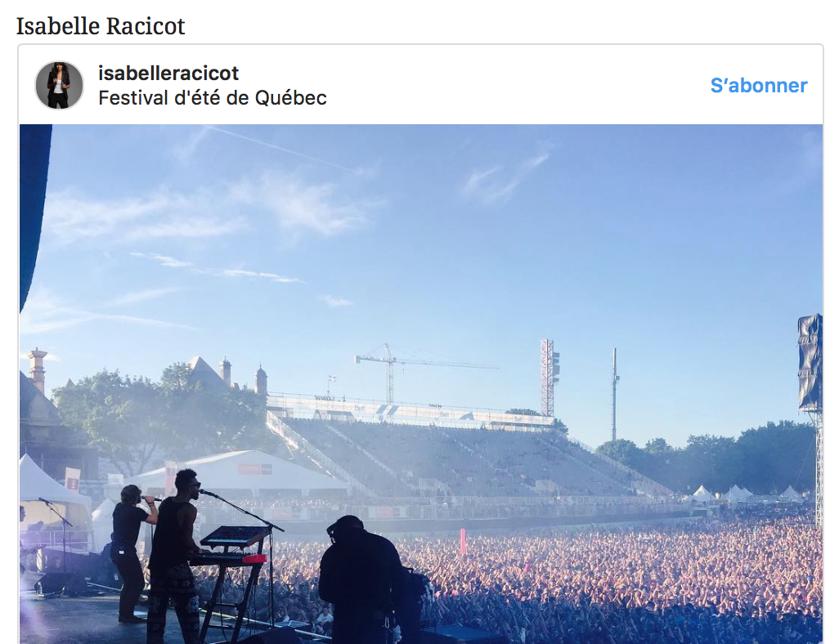Click the cameraman silhouette on stage
The image size is (839, 644).
coord(364,579)
